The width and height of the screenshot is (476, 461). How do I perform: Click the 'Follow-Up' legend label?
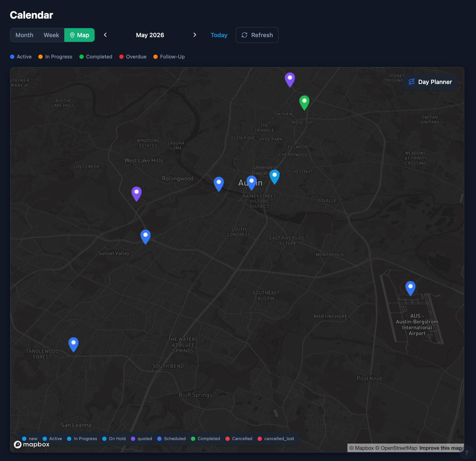(x=172, y=57)
